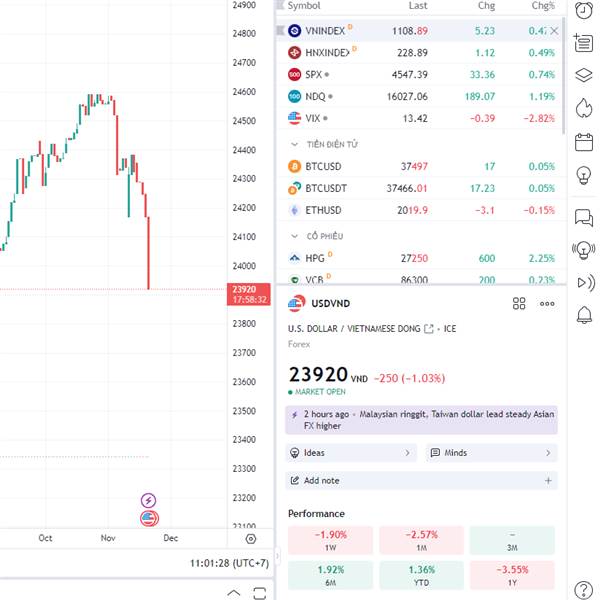
Task: Open the USDVND more options menu
Action: click(547, 303)
